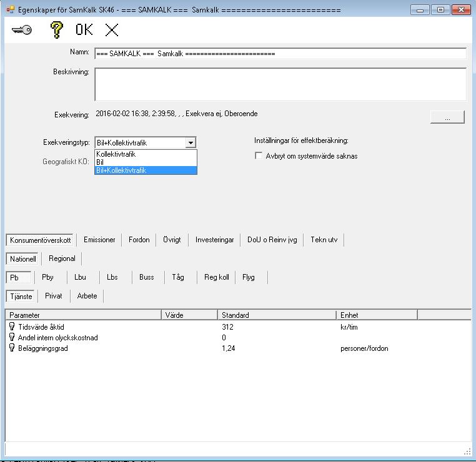The height and width of the screenshot is (462, 476).
Task: Select the Tidsvärde åktid row
Action: click(x=238, y=327)
